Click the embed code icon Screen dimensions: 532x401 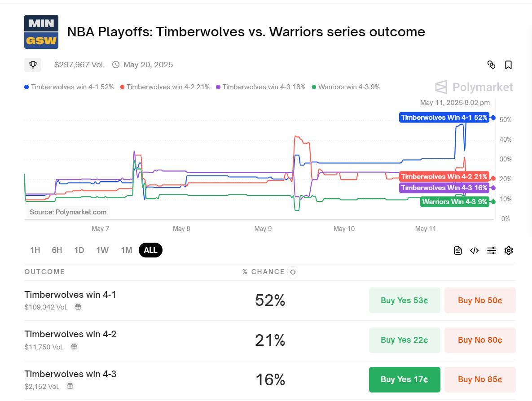(x=474, y=251)
